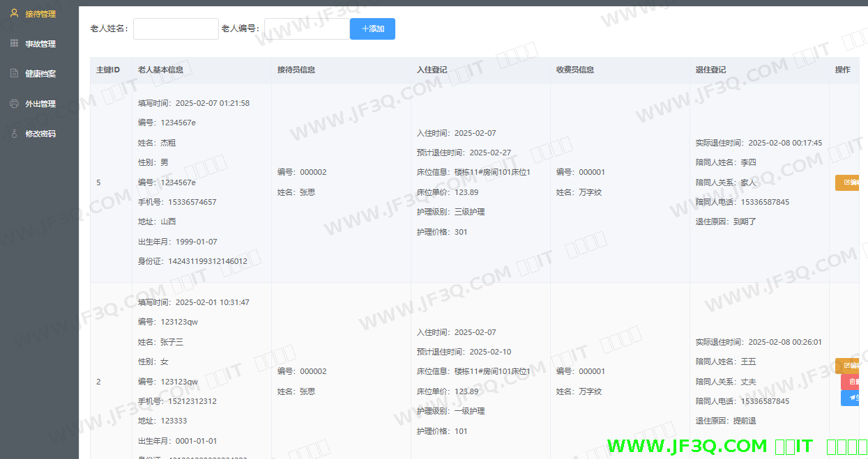Click the key icon beside 修改密码
This screenshot has width=868, height=459.
coord(14,134)
